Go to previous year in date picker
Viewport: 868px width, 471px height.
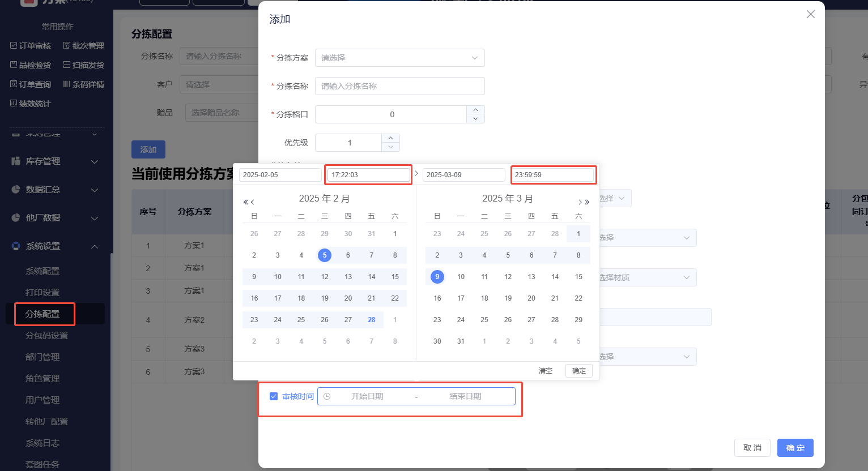click(245, 202)
